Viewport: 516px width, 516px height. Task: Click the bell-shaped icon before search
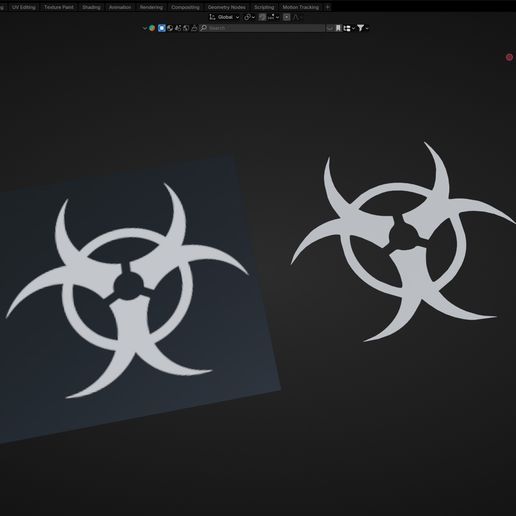tap(194, 28)
